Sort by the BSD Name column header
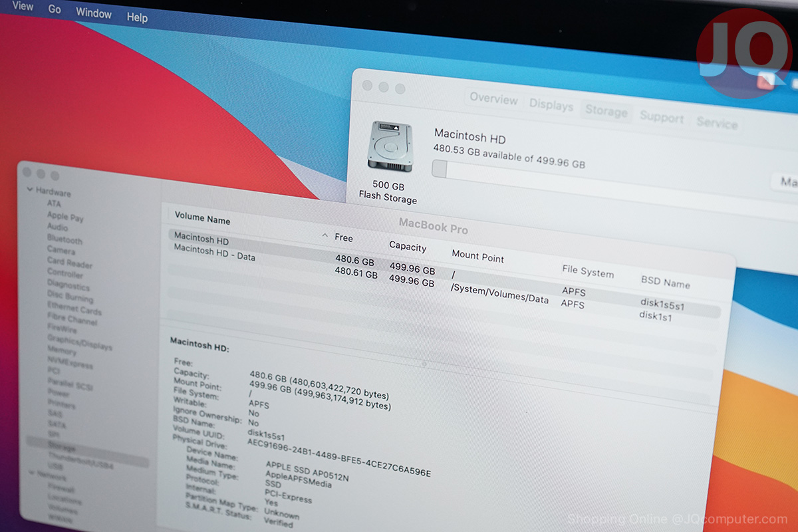This screenshot has width=798, height=532. tap(666, 282)
